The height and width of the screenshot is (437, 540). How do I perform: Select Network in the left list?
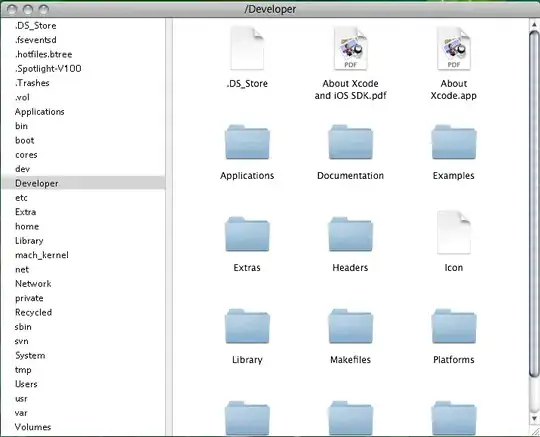pos(33,284)
